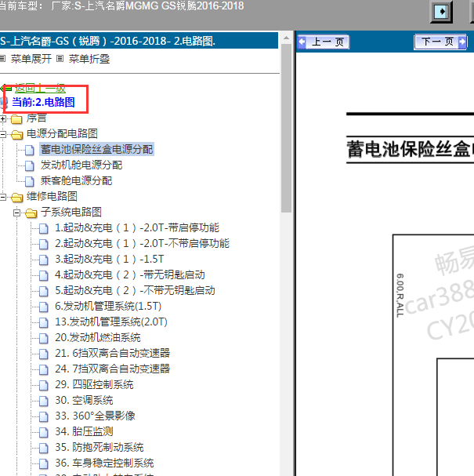Click page icon beside 发动机舱电源分配

(30, 165)
